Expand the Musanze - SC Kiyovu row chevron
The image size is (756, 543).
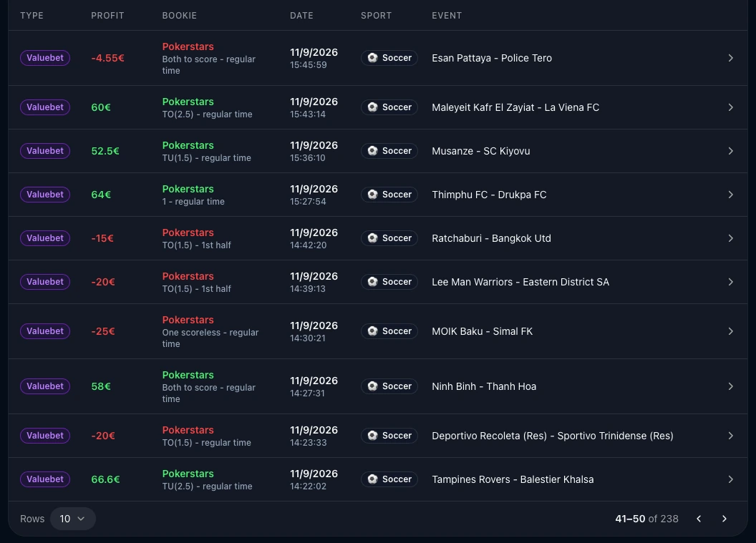pyautogui.click(x=730, y=151)
